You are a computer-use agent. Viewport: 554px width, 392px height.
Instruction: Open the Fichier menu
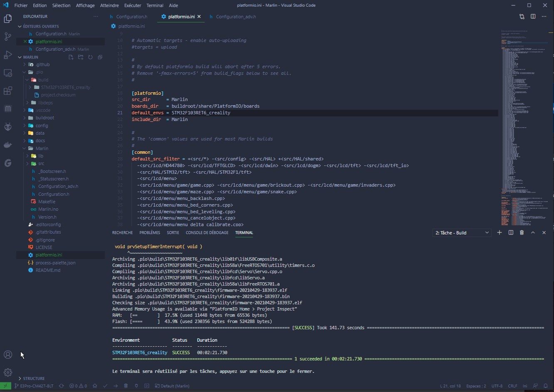click(x=21, y=5)
